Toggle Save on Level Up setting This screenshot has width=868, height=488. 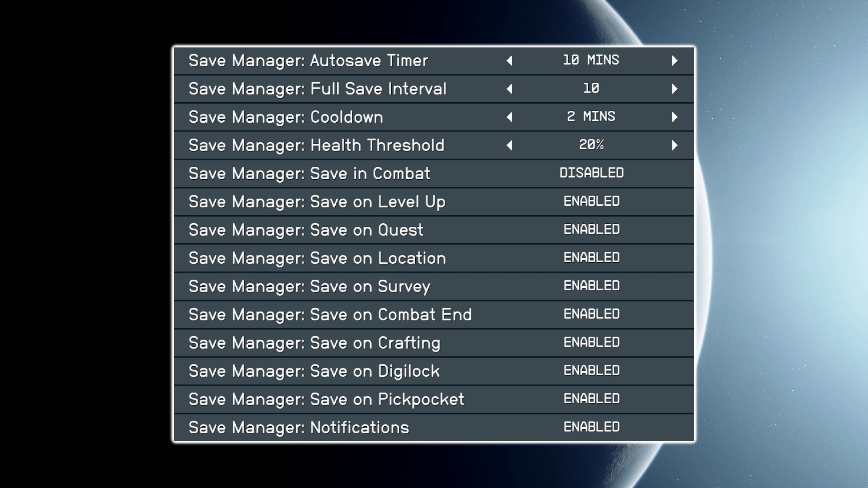[591, 201]
